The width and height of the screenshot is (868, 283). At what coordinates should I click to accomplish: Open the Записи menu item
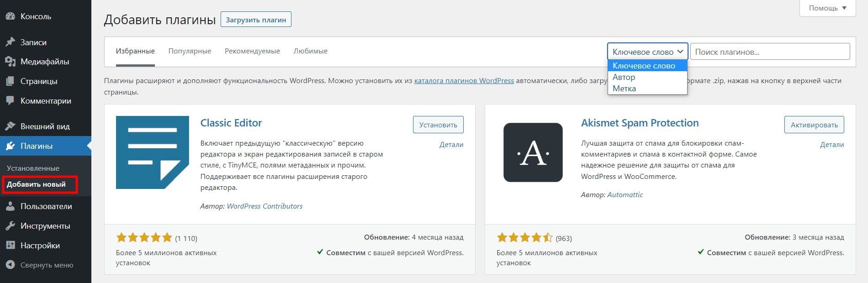46,42
